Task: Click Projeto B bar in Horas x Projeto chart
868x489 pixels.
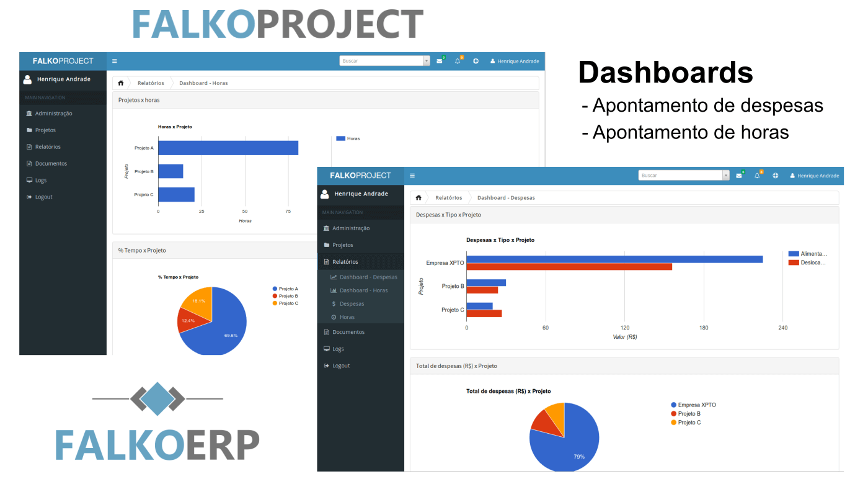Action: (170, 171)
